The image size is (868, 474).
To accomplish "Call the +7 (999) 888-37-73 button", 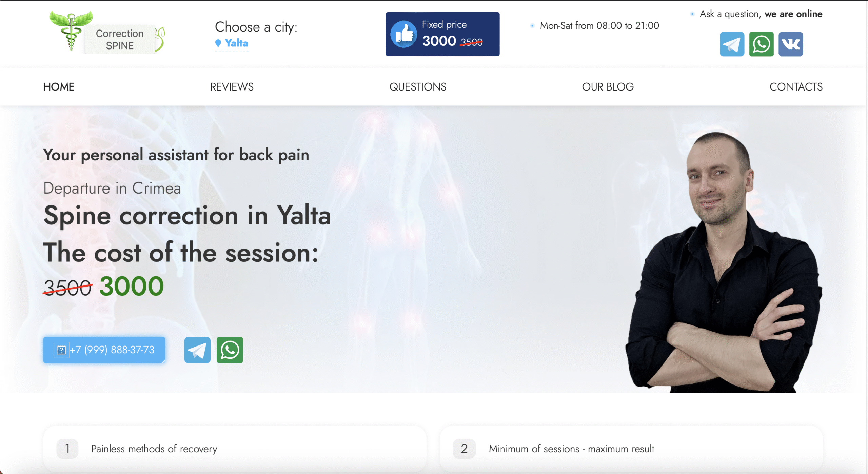I will click(104, 350).
